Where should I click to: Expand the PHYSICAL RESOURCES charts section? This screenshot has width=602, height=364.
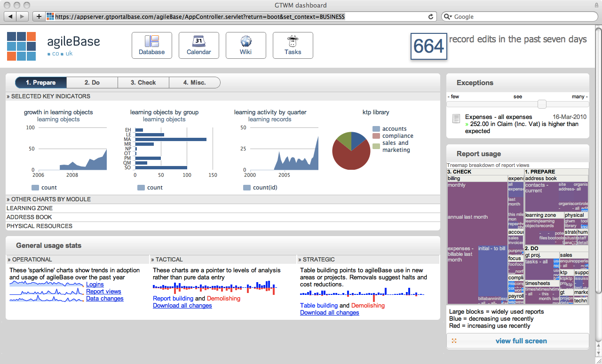click(x=40, y=226)
